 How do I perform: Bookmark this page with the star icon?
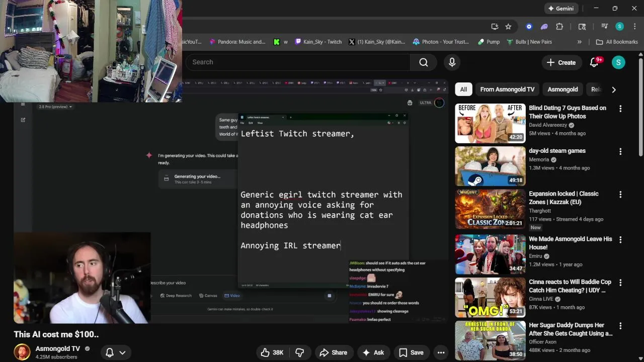point(508,27)
